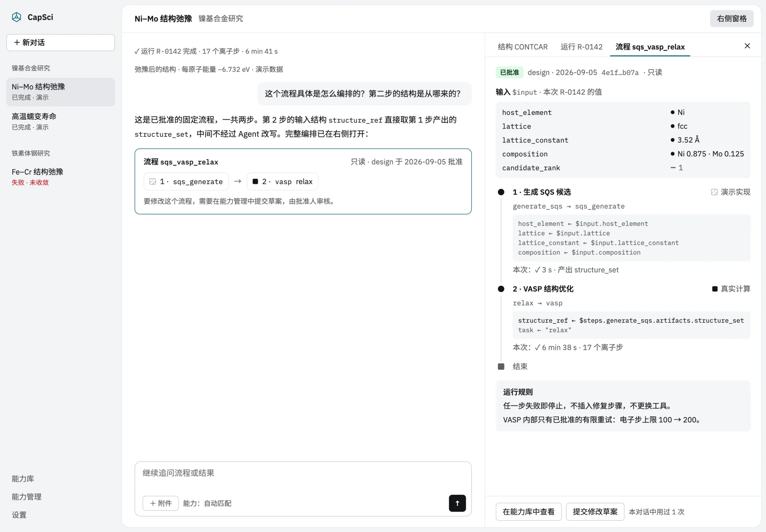Switch to the 结构 CONTCAR tab
The height and width of the screenshot is (532, 766).
click(522, 47)
